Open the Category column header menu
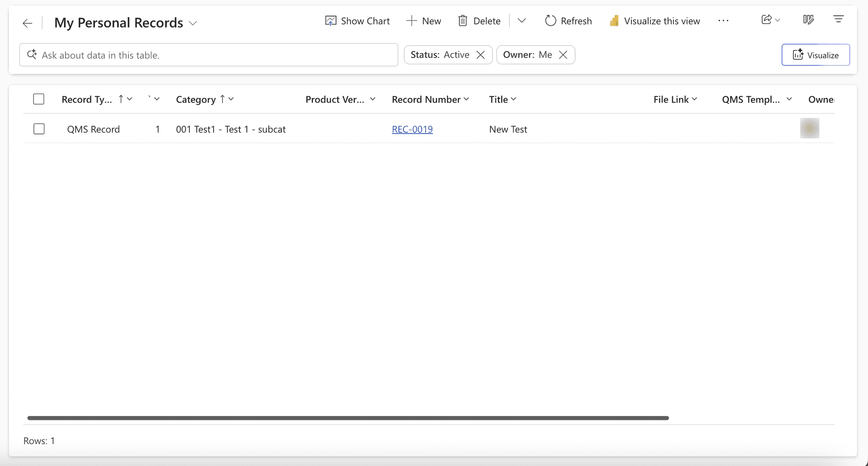The image size is (868, 466). point(205,99)
